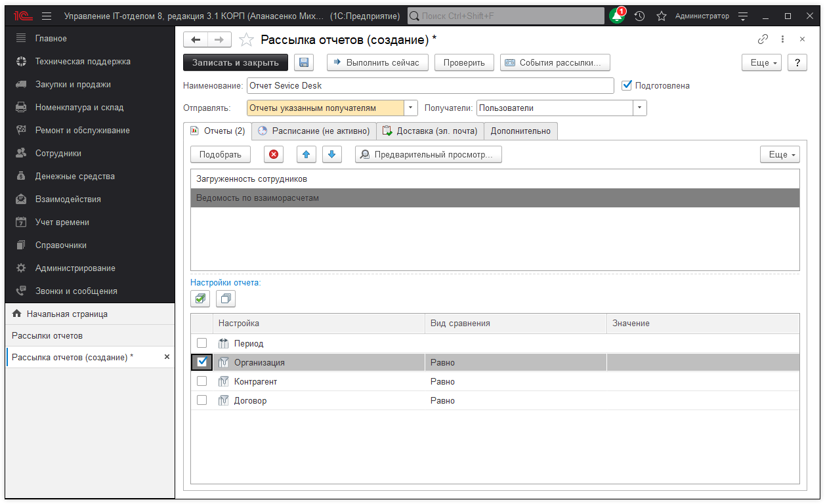Move report down with blue arrow
Viewport: 825px width, 504px height.
pos(331,154)
